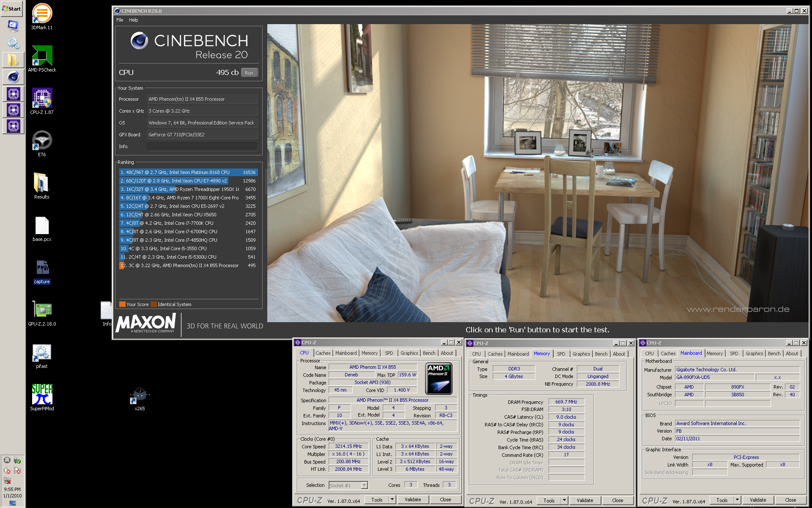Click the Info field under Your System

[202, 146]
